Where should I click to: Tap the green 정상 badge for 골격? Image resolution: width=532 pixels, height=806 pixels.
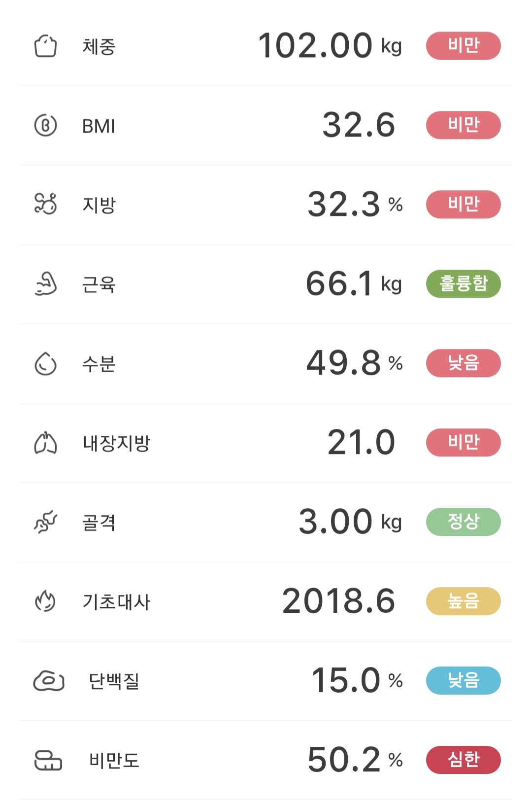tap(463, 522)
